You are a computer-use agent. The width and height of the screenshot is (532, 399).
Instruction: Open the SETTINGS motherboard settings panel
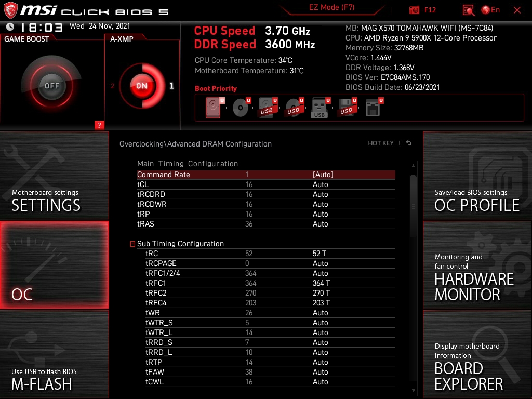[x=54, y=176]
